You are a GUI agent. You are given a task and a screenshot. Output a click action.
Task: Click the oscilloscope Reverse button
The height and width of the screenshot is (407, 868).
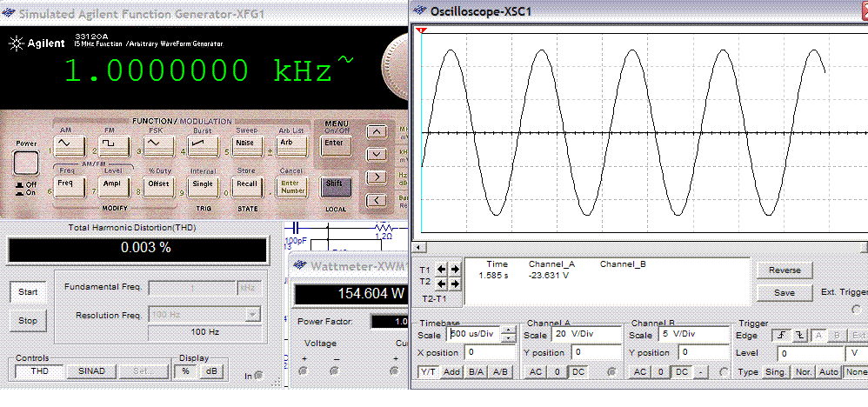785,270
